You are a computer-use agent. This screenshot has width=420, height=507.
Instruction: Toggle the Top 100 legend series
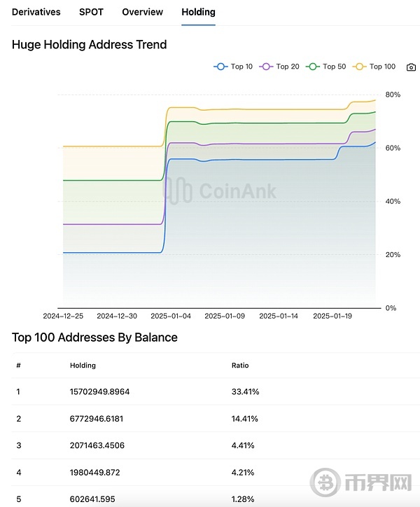(x=374, y=67)
